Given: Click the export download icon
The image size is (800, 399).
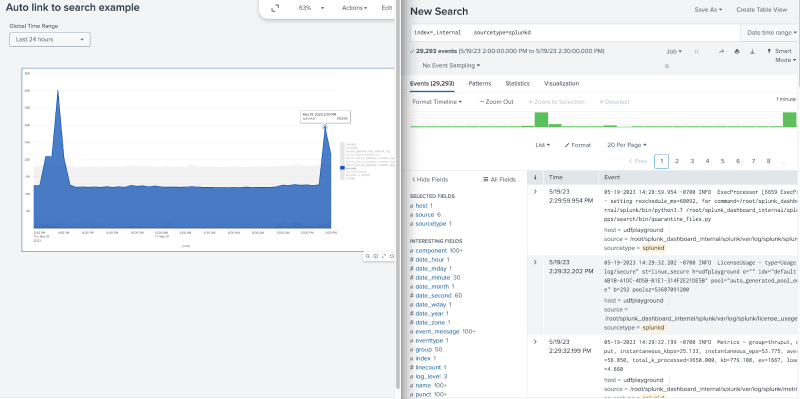Looking at the screenshot, I should click(x=752, y=52).
